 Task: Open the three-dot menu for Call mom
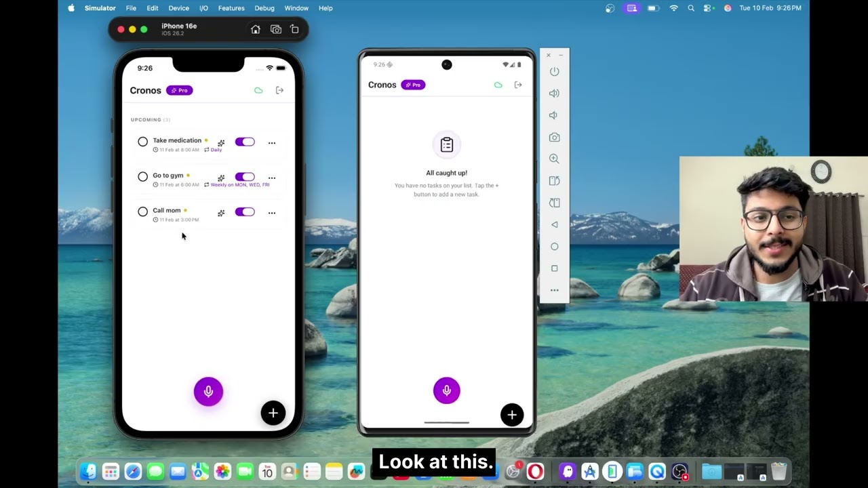point(272,213)
